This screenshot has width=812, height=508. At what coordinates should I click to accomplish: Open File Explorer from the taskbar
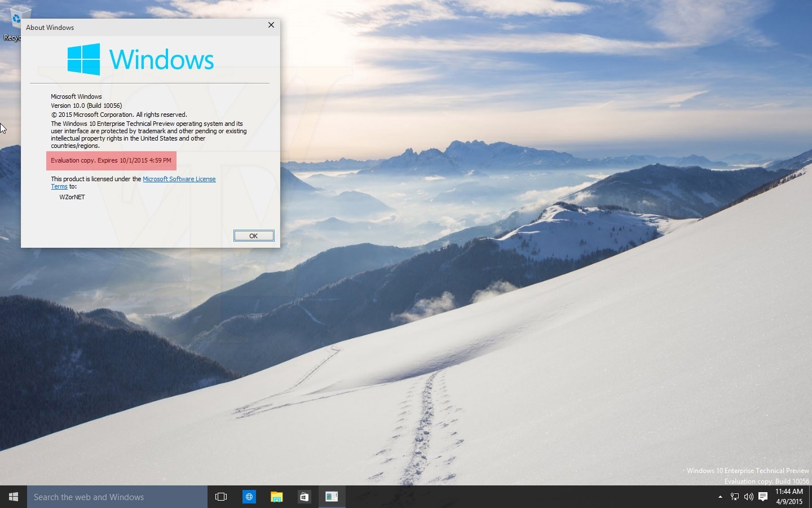276,497
